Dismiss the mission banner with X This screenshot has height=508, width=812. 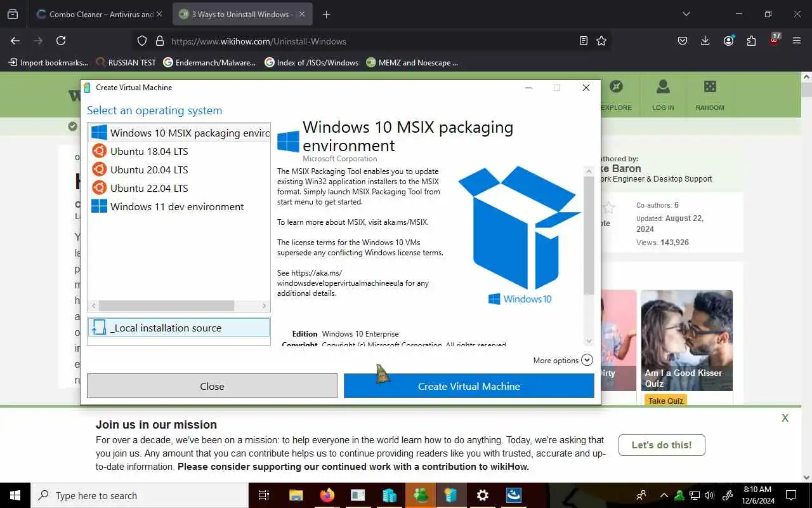tap(785, 418)
